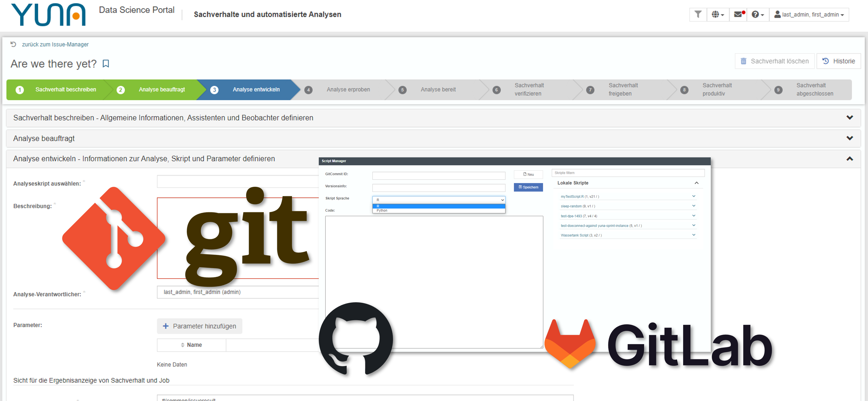Click inside the Code text area
The width and height of the screenshot is (868, 401).
click(434, 282)
